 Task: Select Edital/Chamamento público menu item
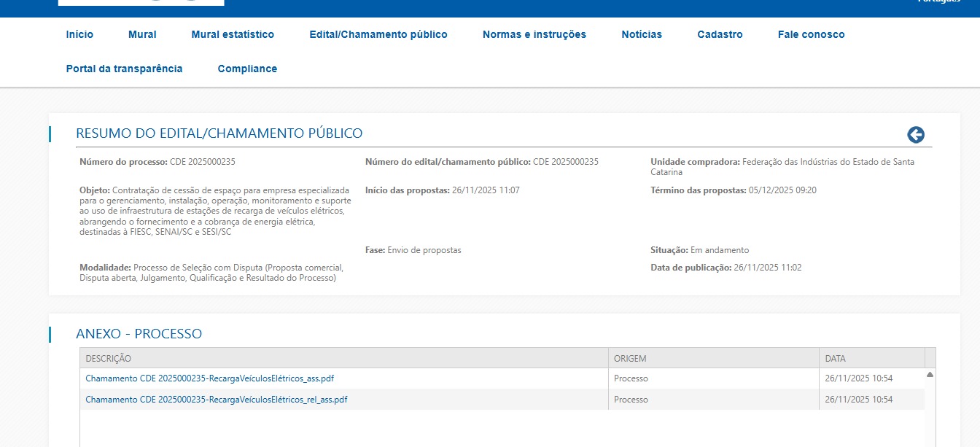pyautogui.click(x=378, y=34)
